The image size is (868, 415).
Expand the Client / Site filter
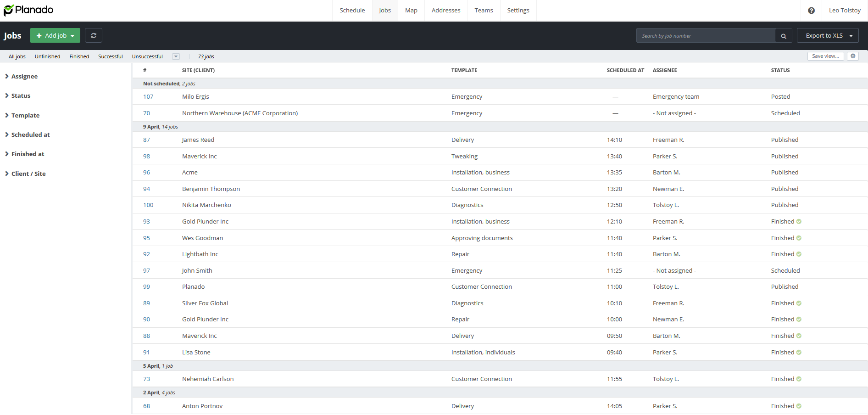[x=28, y=174]
